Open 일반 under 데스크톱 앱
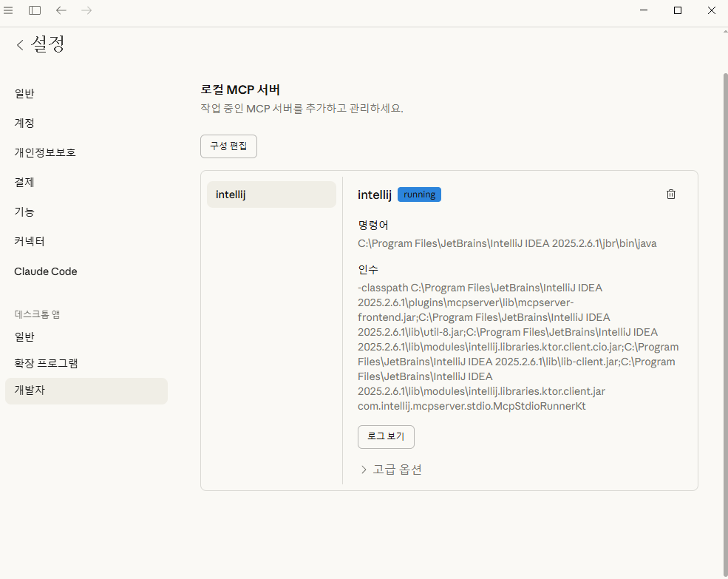728x579 pixels. click(24, 337)
